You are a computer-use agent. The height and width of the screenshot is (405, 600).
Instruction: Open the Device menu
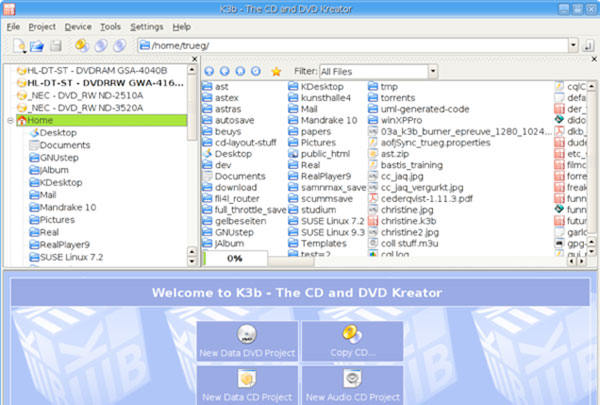(x=78, y=27)
